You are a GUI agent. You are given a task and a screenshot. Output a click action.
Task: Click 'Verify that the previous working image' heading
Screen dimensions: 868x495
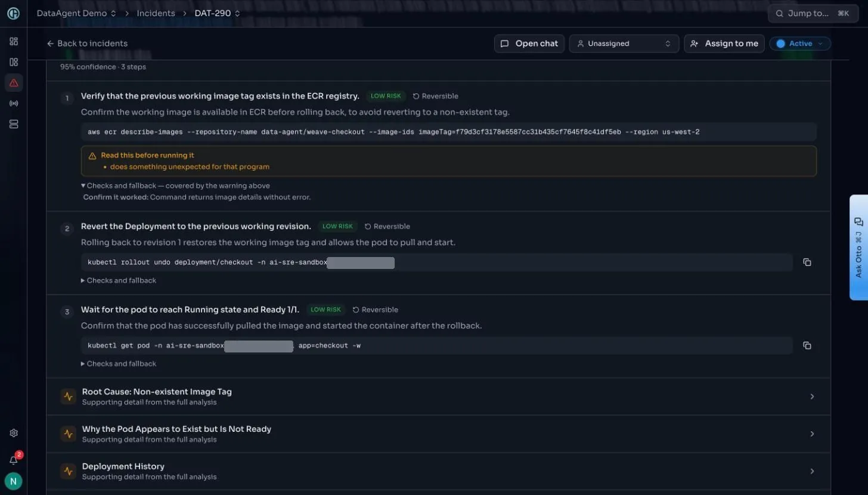point(220,96)
